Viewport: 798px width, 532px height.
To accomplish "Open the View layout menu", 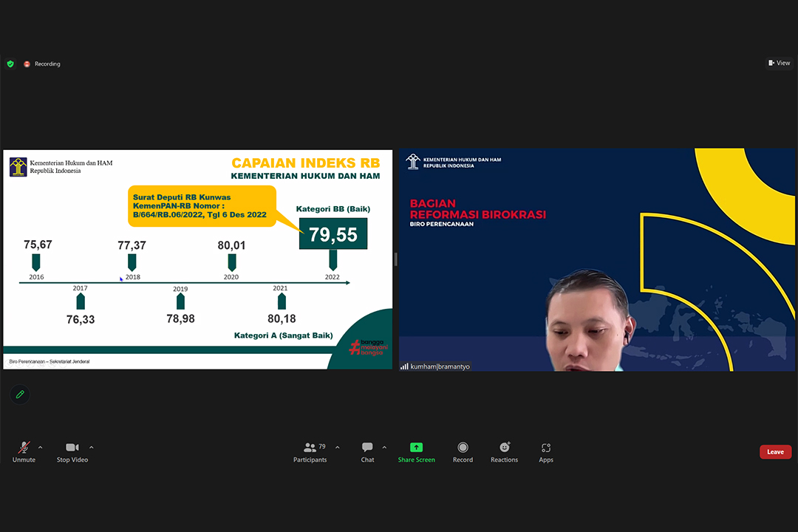I will (x=779, y=64).
